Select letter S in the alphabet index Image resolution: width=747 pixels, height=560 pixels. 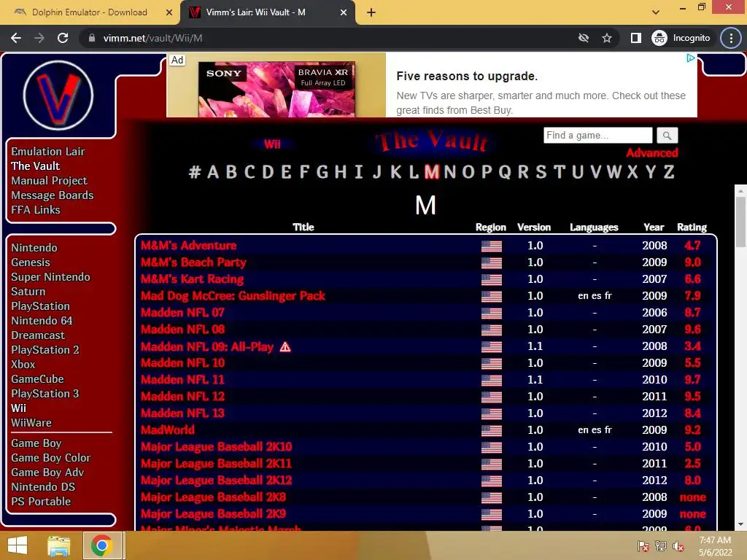(541, 172)
